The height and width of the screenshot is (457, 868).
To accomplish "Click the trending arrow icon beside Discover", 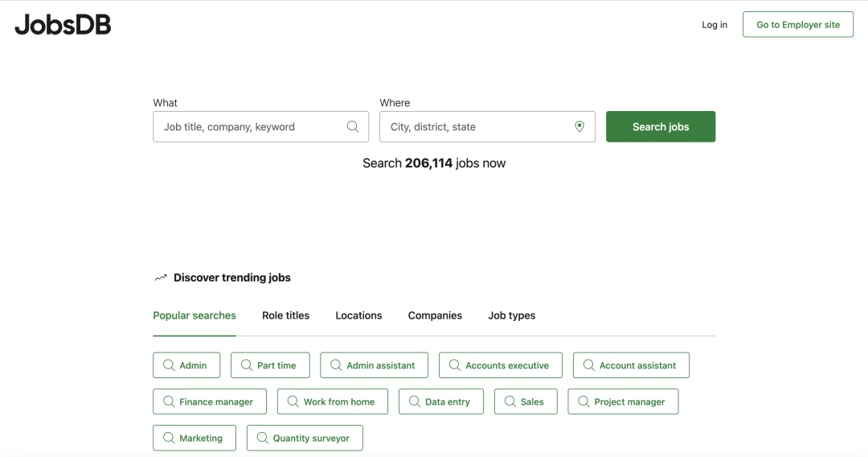I will [x=161, y=278].
